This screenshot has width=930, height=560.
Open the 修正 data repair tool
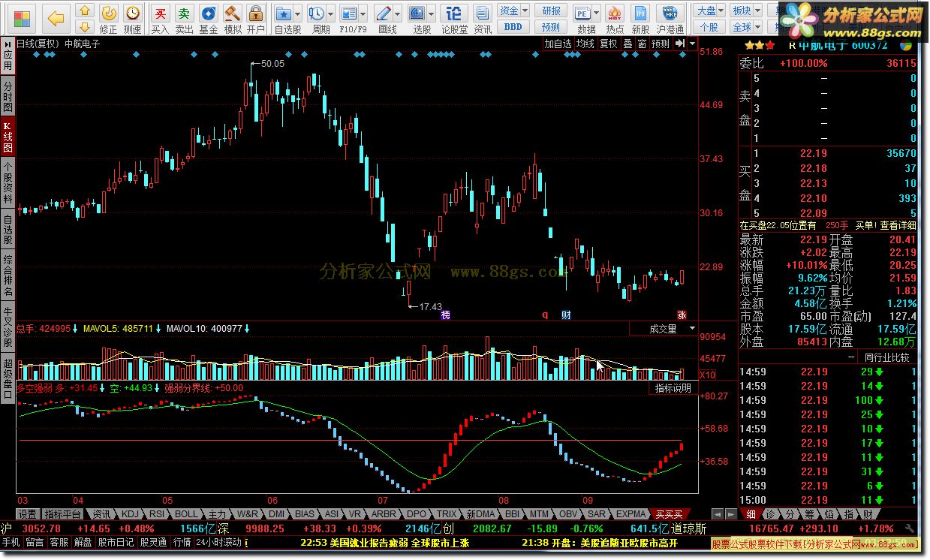(109, 19)
